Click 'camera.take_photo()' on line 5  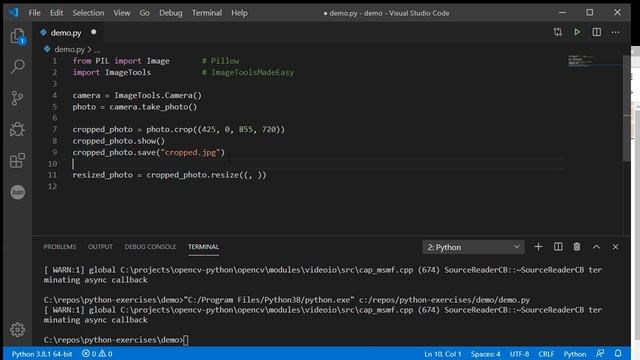click(x=153, y=107)
